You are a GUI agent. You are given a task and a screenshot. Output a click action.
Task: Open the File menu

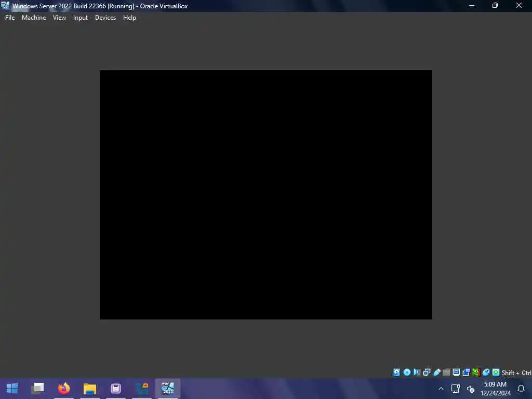point(10,18)
